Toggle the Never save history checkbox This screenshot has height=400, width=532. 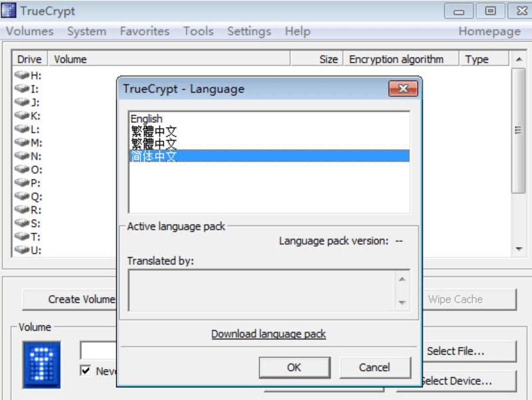[x=86, y=371]
